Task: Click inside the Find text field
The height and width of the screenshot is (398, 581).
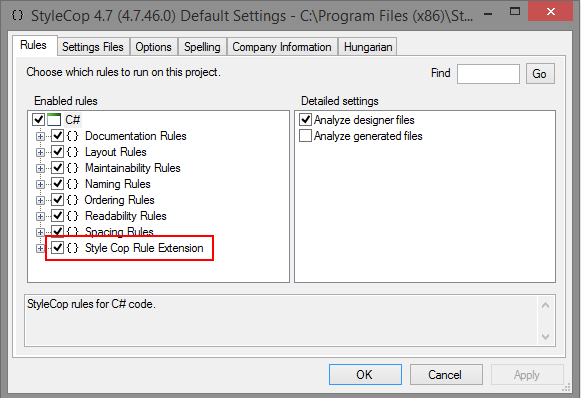Action: pos(488,74)
